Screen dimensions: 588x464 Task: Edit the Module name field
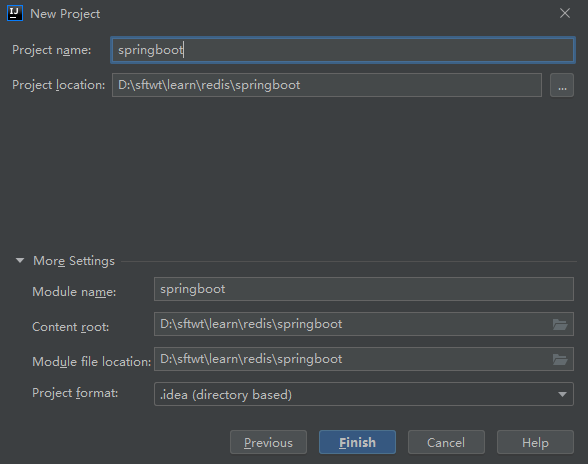[363, 289]
